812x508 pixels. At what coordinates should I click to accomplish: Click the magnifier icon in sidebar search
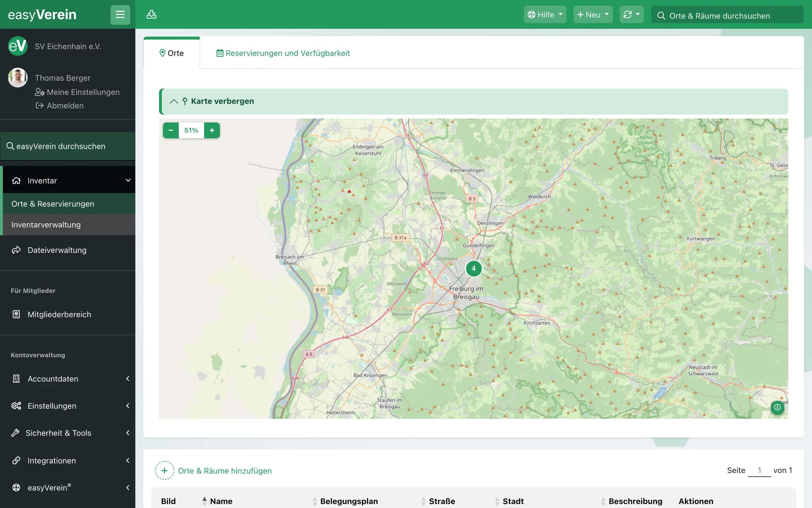[10, 146]
